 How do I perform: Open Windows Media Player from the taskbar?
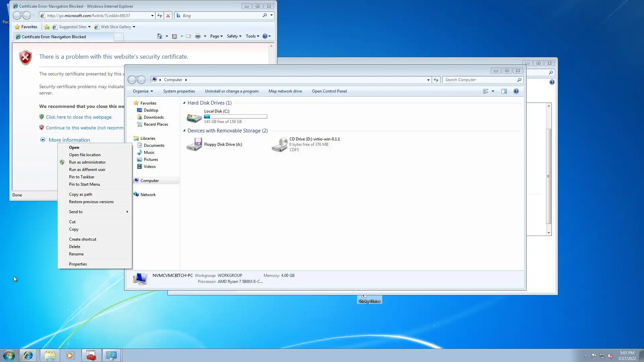click(x=70, y=355)
